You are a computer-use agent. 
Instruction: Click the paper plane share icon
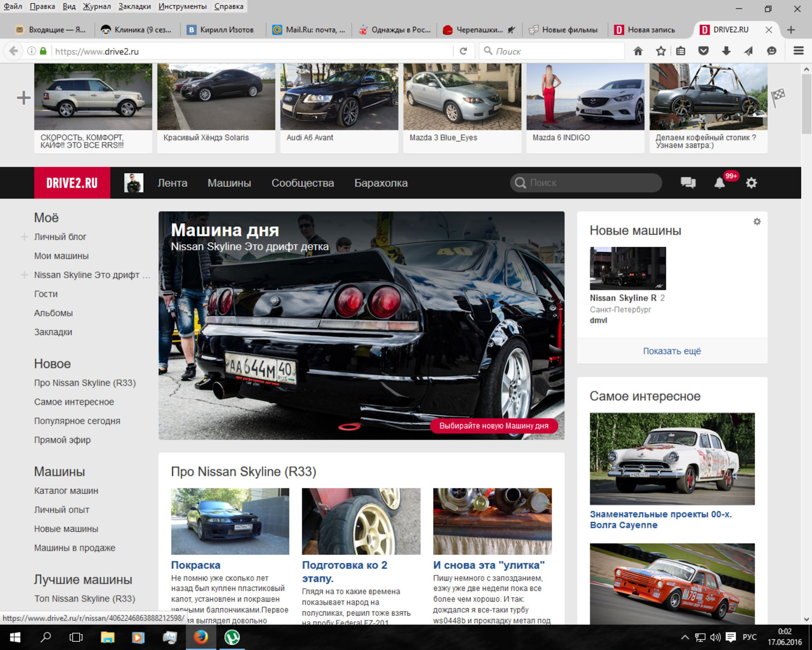[749, 51]
